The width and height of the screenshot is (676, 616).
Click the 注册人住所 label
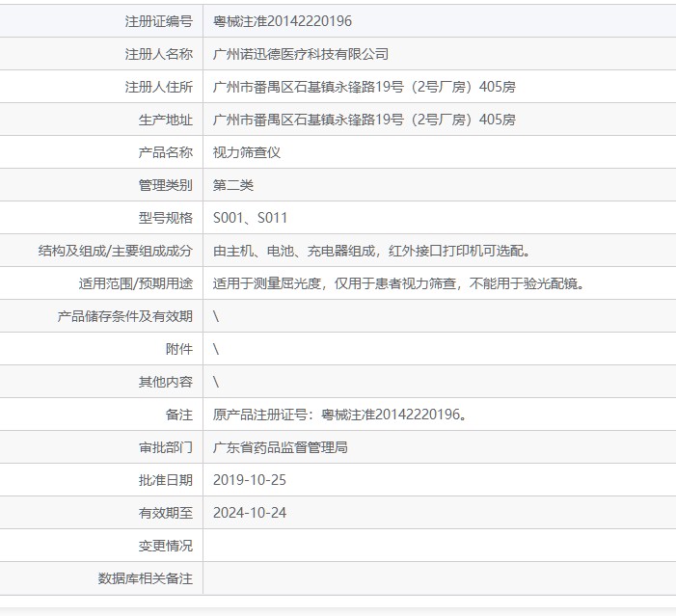[x=159, y=87]
